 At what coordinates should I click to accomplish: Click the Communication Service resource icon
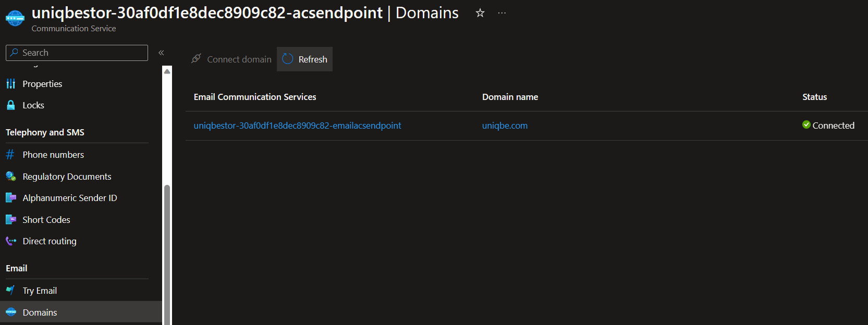point(15,18)
